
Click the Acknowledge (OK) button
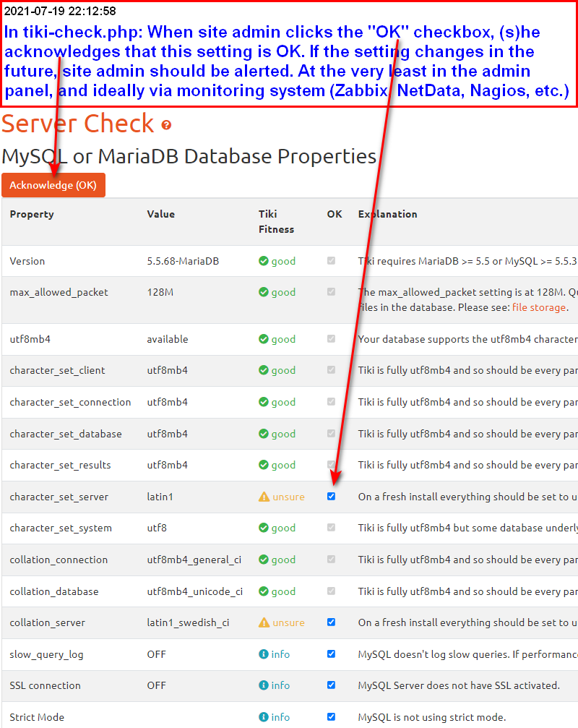click(x=53, y=185)
